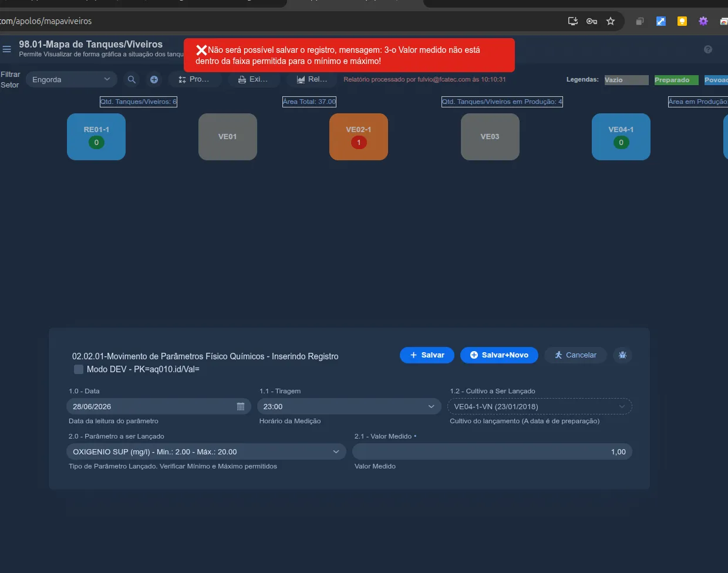Viewport: 728px width, 573px height.
Task: Click the Qtd. Tanques/Viveiros: 6 label
Action: pos(139,102)
